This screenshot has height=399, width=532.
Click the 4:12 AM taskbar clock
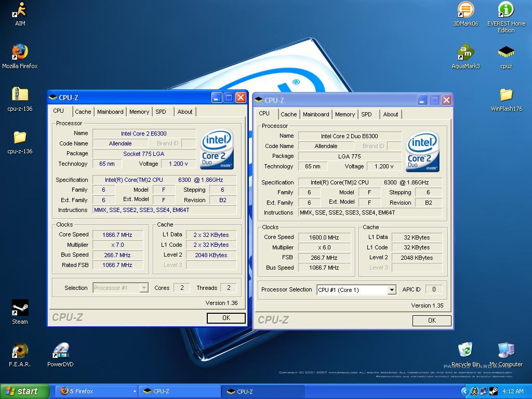click(x=513, y=391)
